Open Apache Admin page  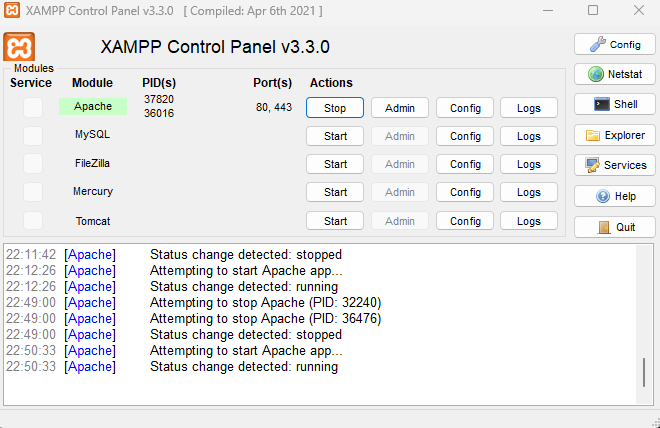point(400,108)
